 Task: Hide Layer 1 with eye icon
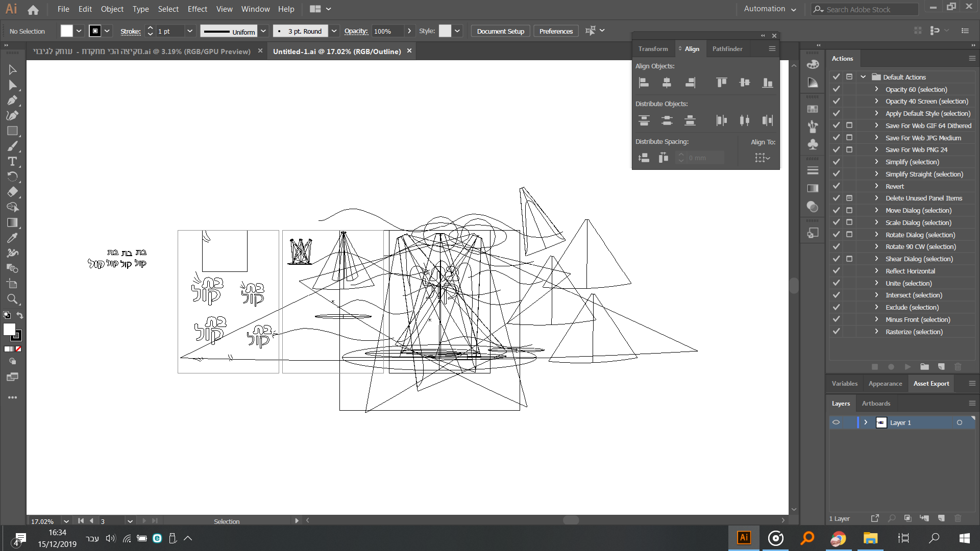pyautogui.click(x=836, y=422)
